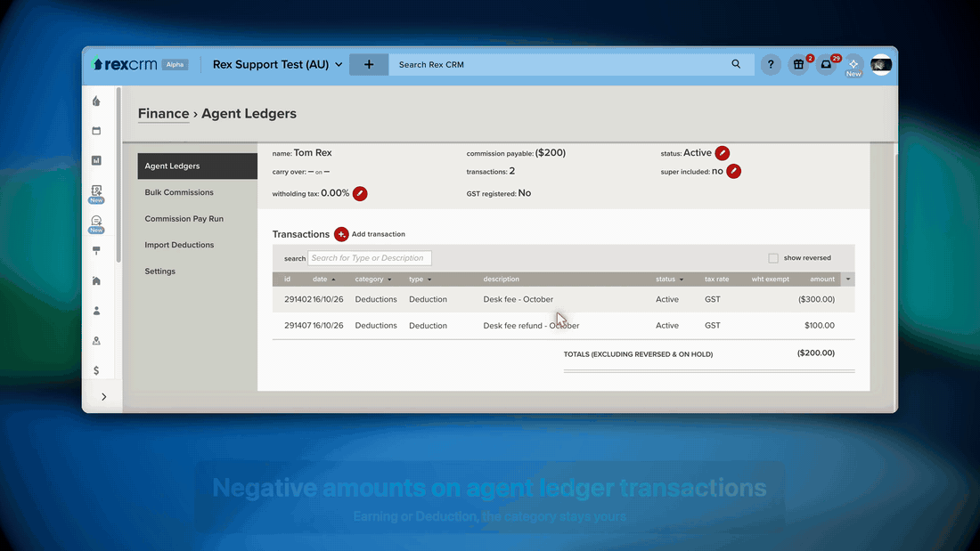Open the sign board listings sidebar icon

coord(96,250)
